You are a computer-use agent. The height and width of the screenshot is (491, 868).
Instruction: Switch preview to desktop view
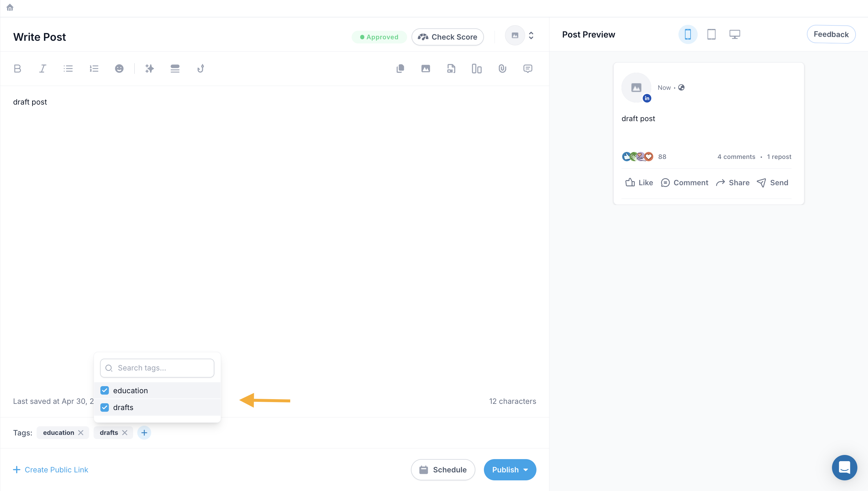pyautogui.click(x=735, y=34)
